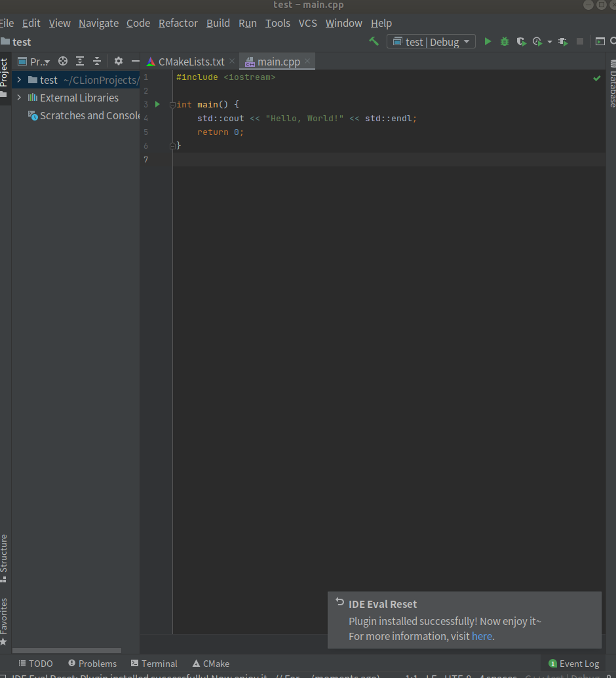Hide the Project panel with minus icon

135,62
